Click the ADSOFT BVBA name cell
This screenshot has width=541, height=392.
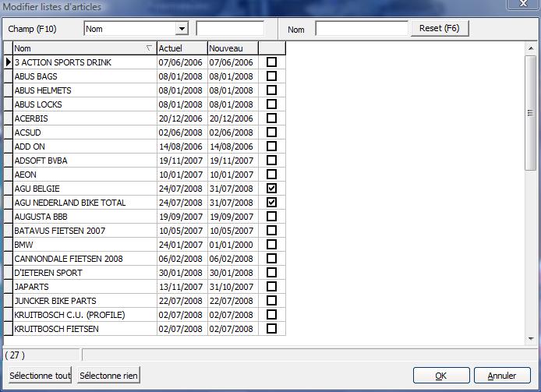click(85, 161)
